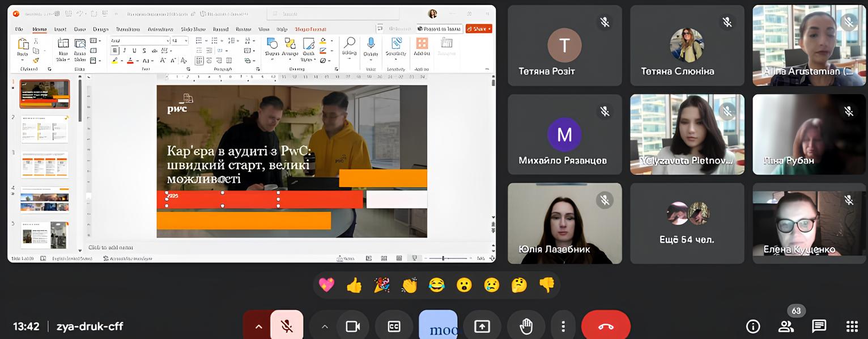Screen dimensions: 868x339
Task: Click the Notes button in status bar
Action: coord(346,258)
